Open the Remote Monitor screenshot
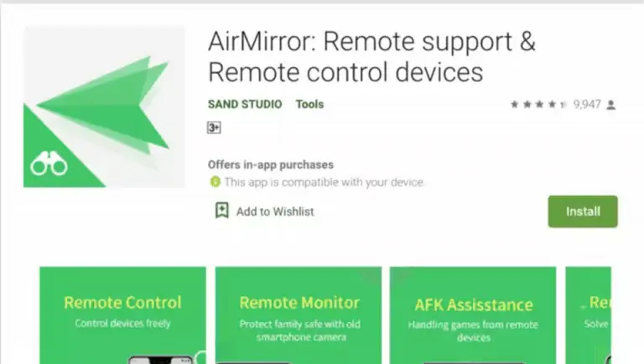The height and width of the screenshot is (364, 644). (x=299, y=315)
